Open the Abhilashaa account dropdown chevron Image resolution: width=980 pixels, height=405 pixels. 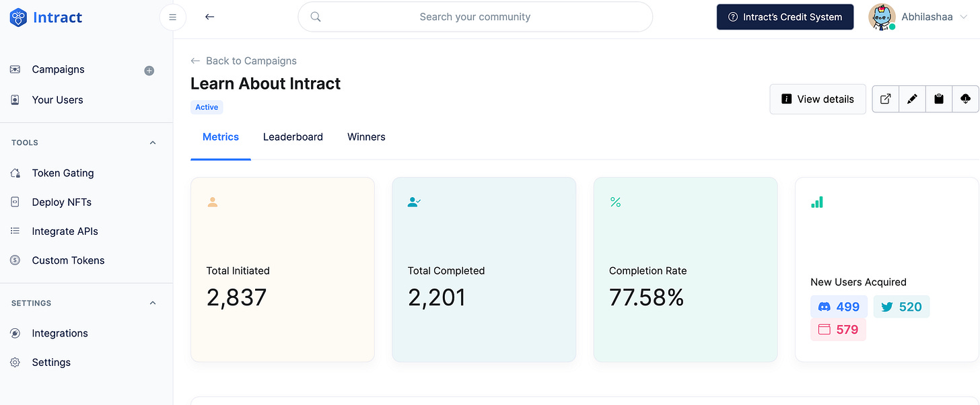965,17
